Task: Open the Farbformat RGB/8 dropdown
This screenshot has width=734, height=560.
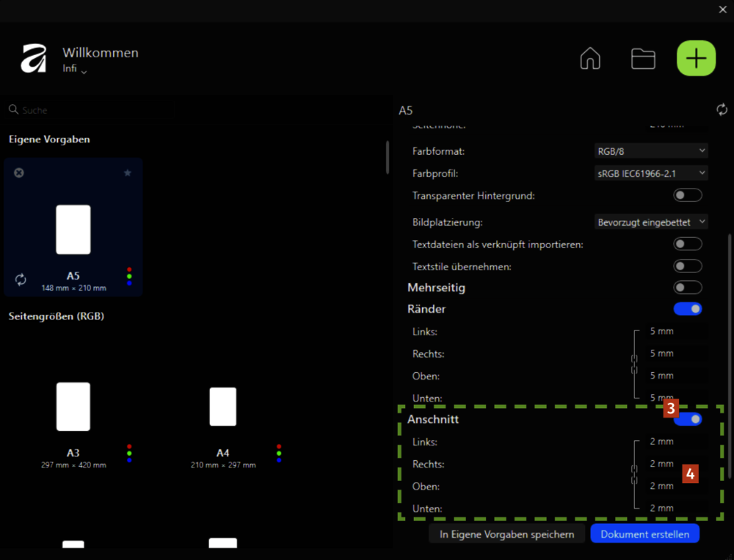Action: tap(650, 150)
